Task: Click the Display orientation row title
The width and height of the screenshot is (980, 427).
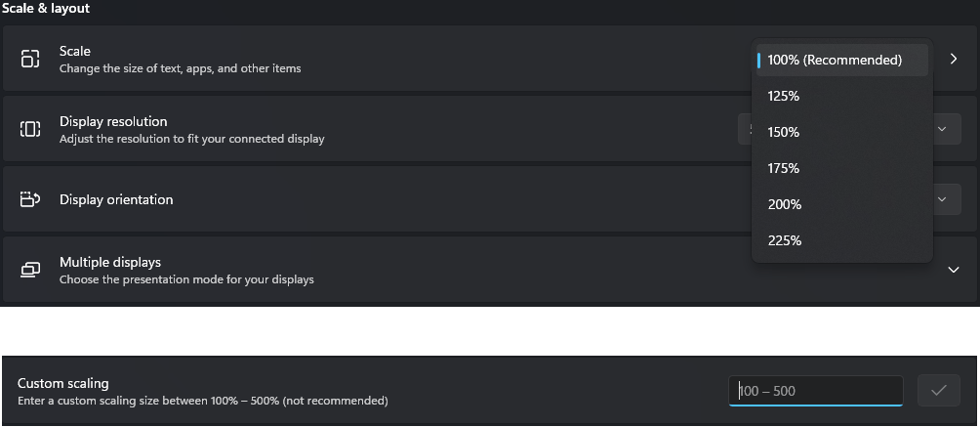Action: pyautogui.click(x=116, y=199)
